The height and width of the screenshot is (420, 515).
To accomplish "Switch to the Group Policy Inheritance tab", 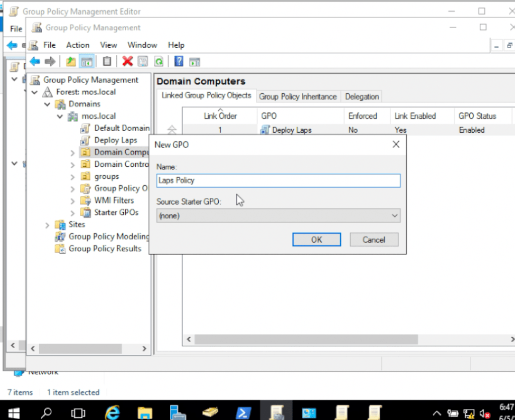I will click(298, 96).
